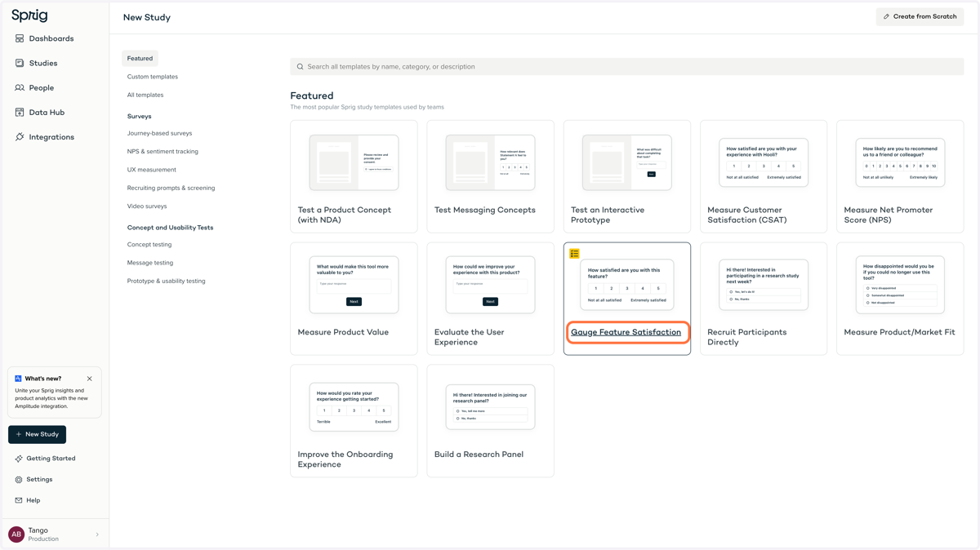Click the search magnifier icon
Image resolution: width=980 pixels, height=550 pixels.
[300, 67]
